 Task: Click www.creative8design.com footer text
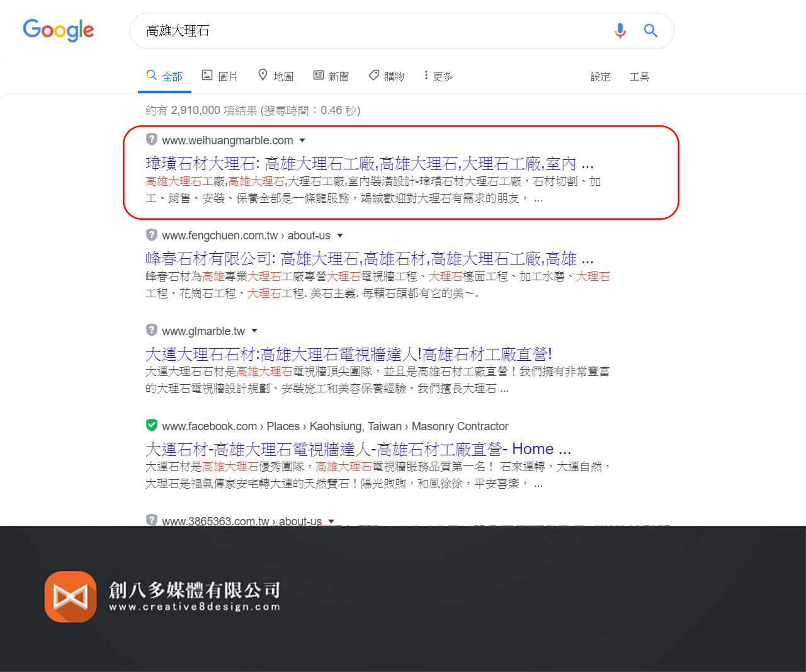(195, 607)
